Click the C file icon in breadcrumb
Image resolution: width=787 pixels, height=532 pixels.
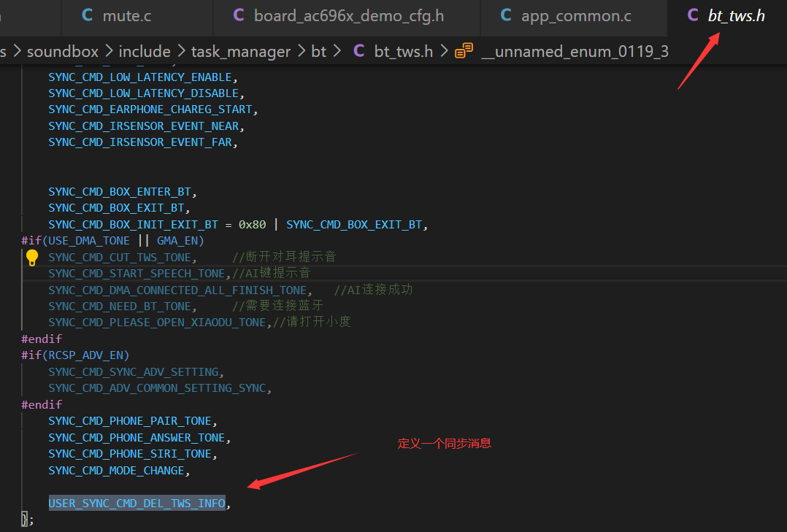pos(359,50)
